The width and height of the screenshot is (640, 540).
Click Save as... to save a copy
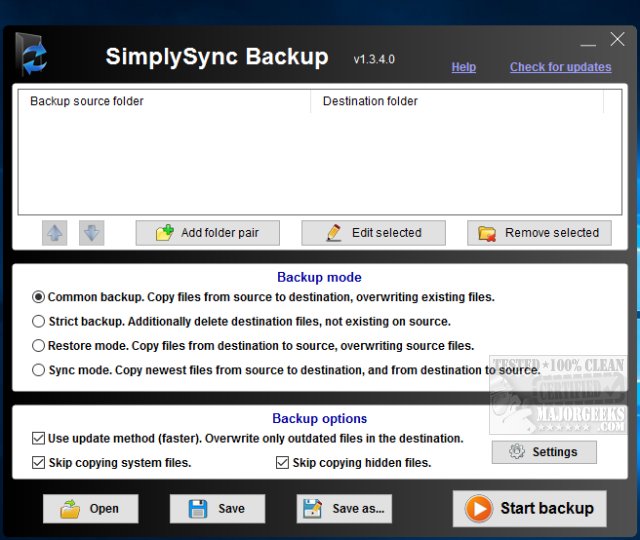344,508
